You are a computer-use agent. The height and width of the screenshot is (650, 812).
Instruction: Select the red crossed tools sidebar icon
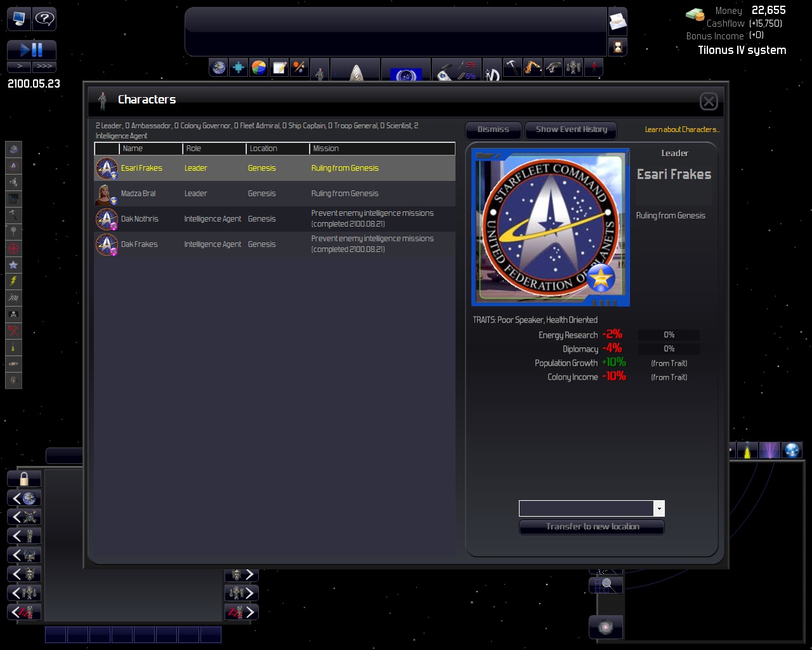coord(13,331)
